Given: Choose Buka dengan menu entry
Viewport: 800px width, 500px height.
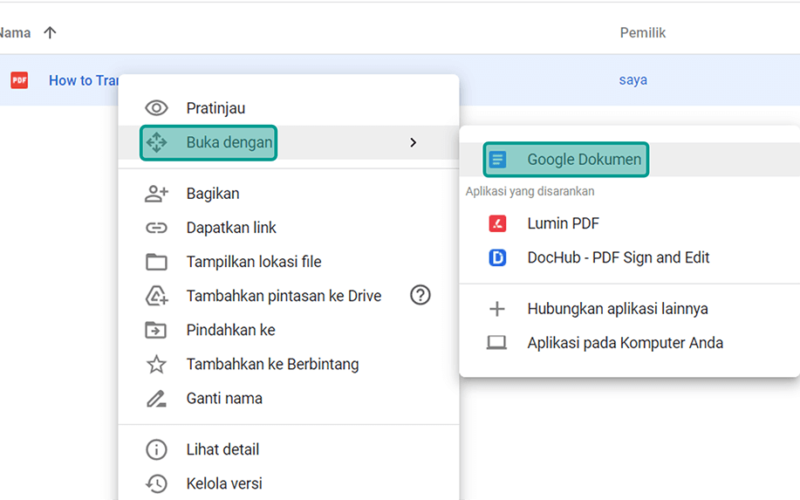Looking at the screenshot, I should coord(289,142).
